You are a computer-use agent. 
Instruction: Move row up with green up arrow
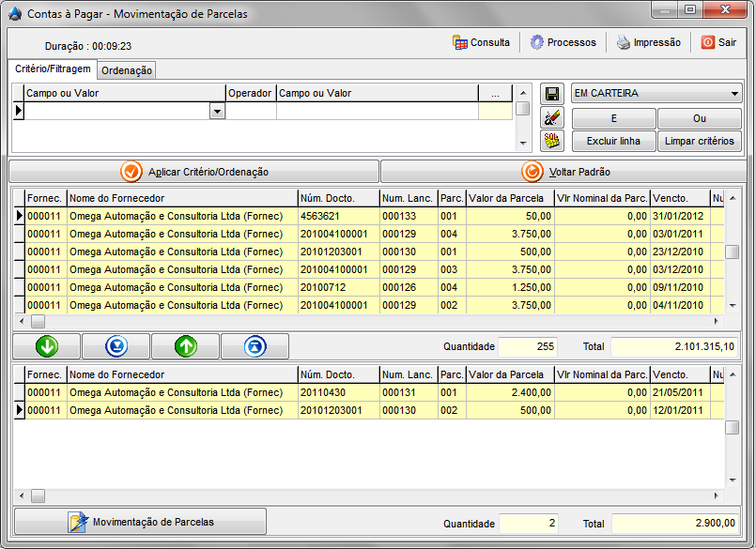(x=185, y=346)
